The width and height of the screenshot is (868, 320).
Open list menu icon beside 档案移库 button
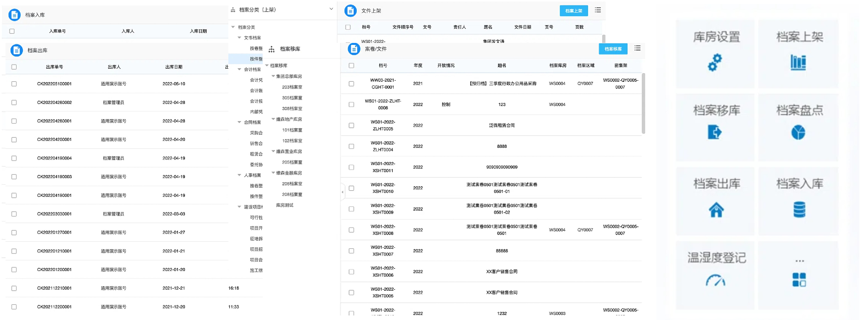click(x=638, y=48)
